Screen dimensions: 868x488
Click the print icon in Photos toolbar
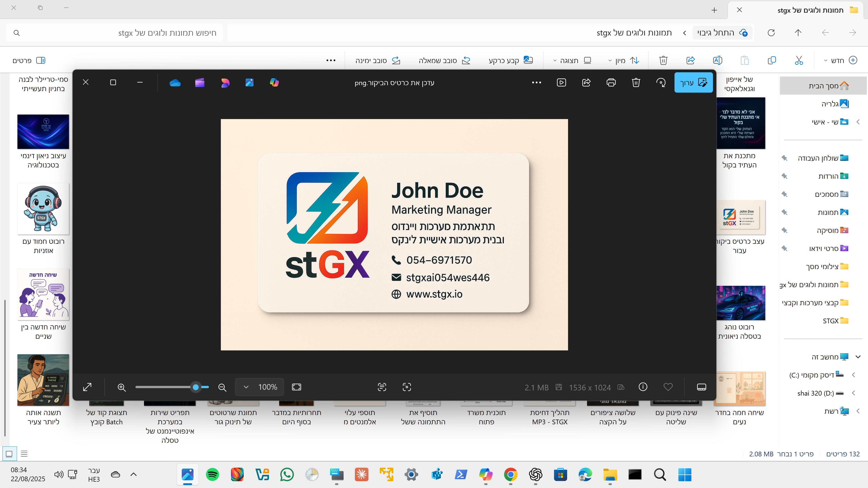pyautogui.click(x=611, y=82)
